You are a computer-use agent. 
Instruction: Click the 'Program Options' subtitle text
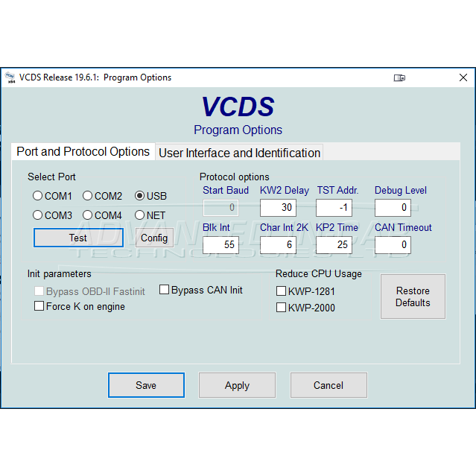click(238, 130)
